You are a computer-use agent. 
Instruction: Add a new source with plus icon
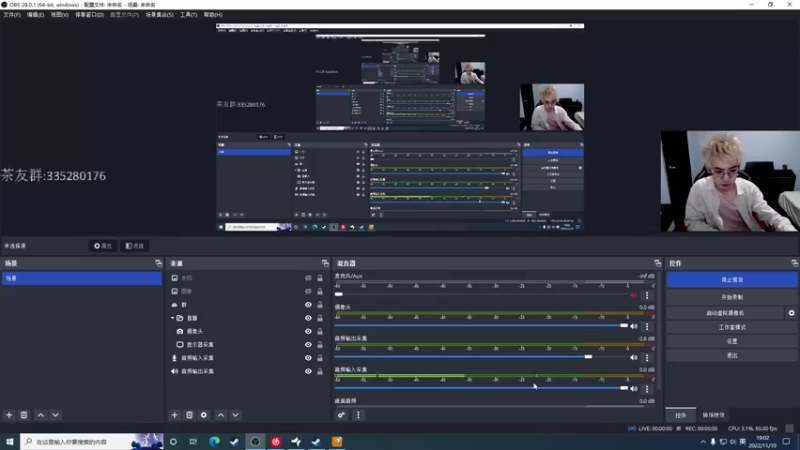coord(174,415)
